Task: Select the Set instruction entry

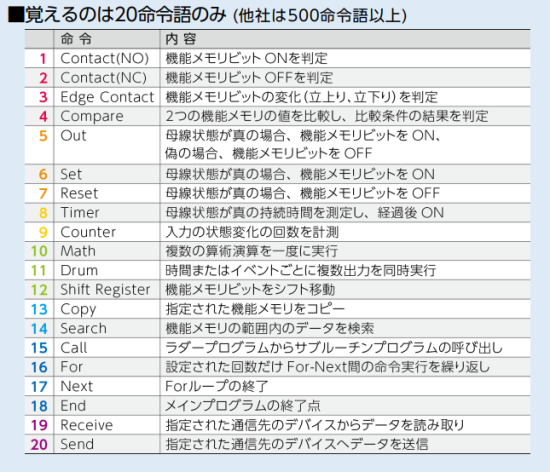Action: point(277,174)
